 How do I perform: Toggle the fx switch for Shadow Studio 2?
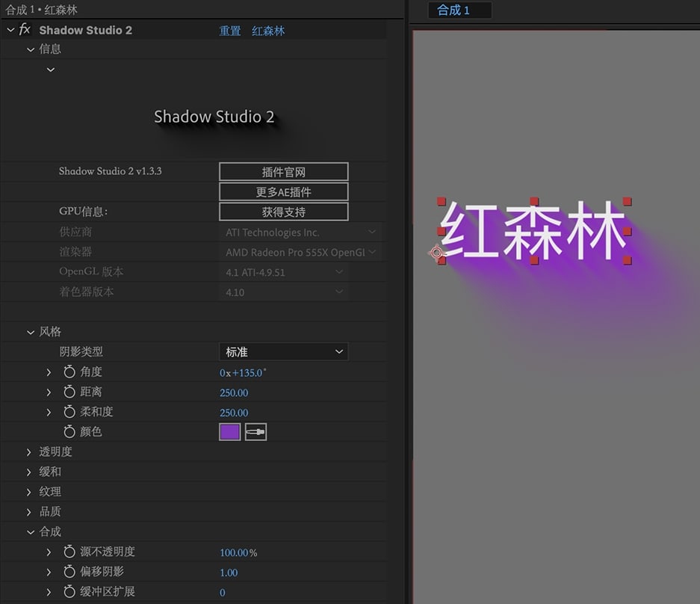coord(25,30)
